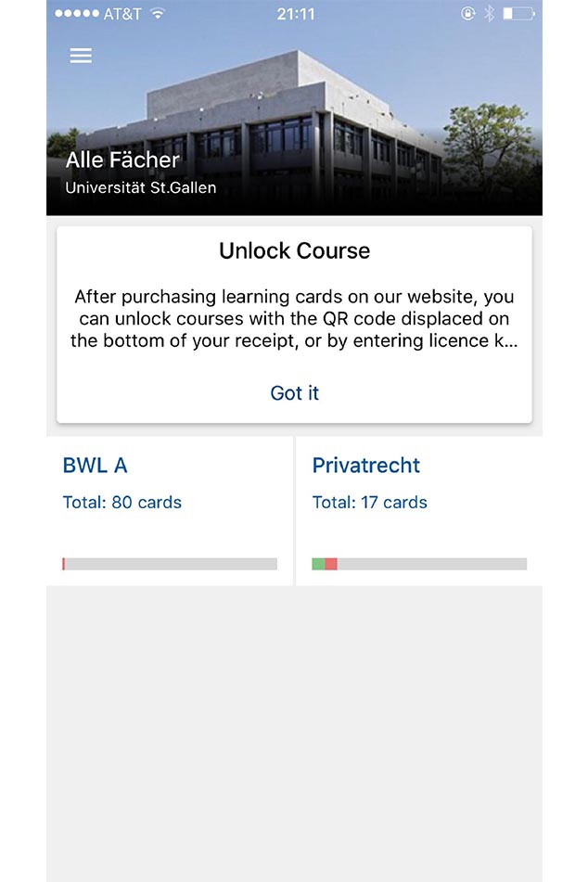
Task: Tap the 21:11 clock in status bar
Action: point(296,14)
